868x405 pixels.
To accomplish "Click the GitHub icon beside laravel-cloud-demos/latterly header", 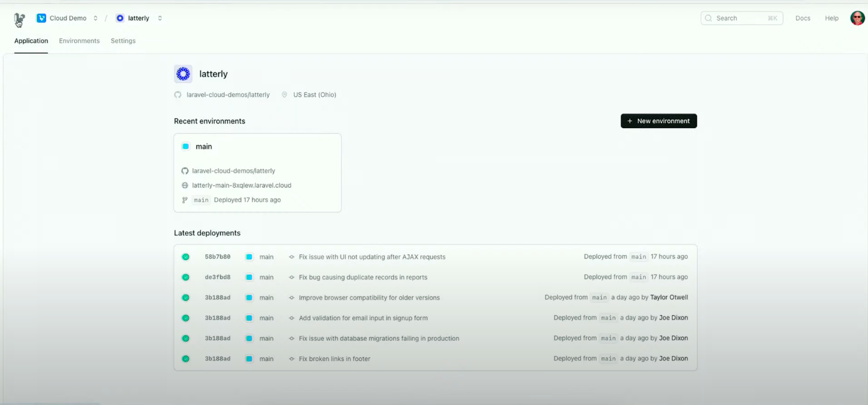I will (x=178, y=95).
